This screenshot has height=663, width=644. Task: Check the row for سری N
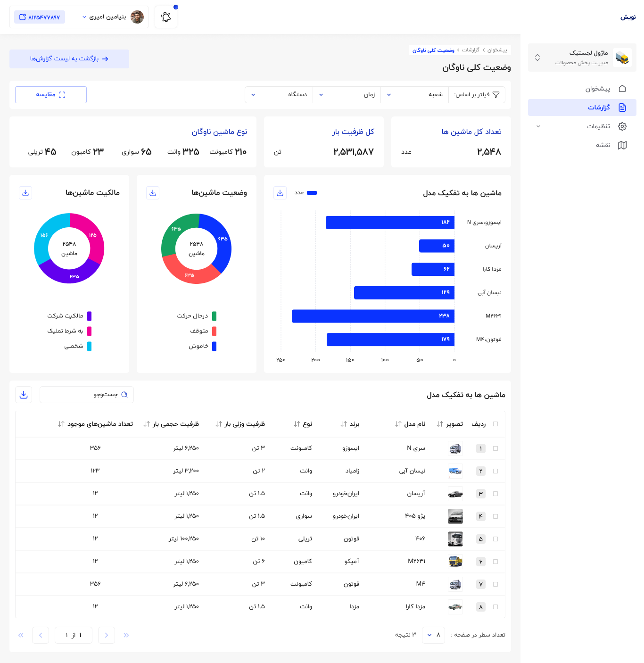coord(495,448)
